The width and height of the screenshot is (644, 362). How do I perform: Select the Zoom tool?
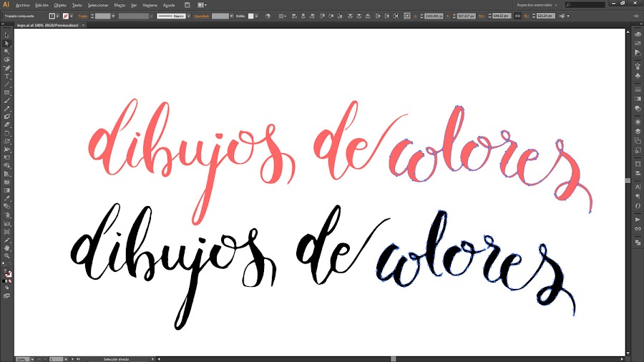[x=6, y=256]
